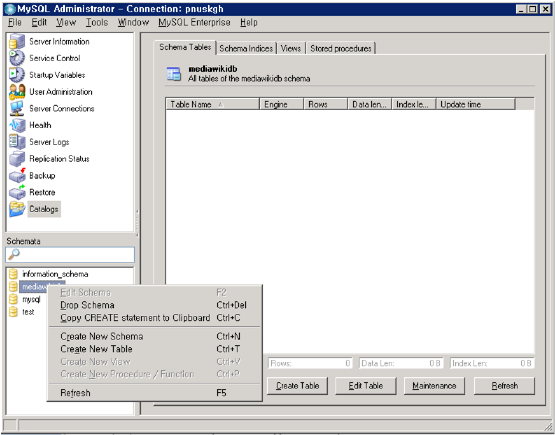The height and width of the screenshot is (435, 555).
Task: Select the test schema
Action: tap(28, 312)
